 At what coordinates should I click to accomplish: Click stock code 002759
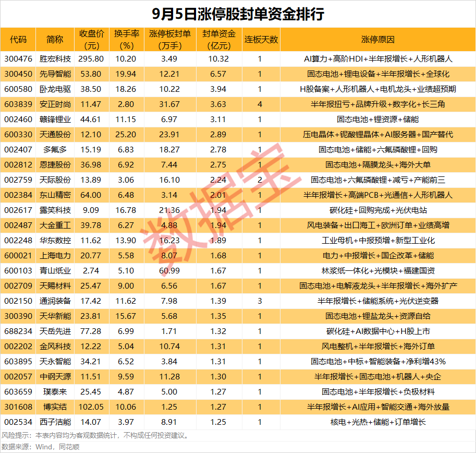18,180
